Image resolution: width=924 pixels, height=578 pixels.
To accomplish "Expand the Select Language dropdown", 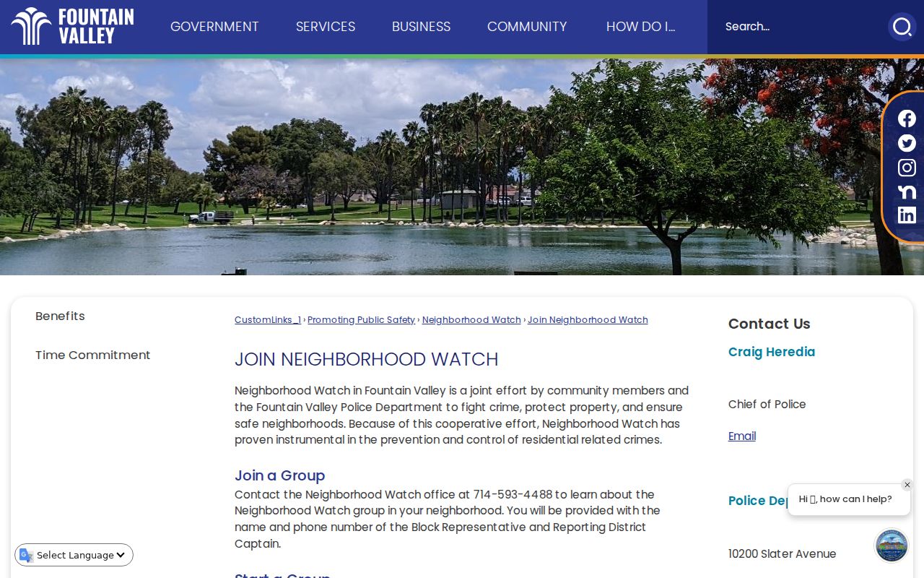I will tap(74, 555).
